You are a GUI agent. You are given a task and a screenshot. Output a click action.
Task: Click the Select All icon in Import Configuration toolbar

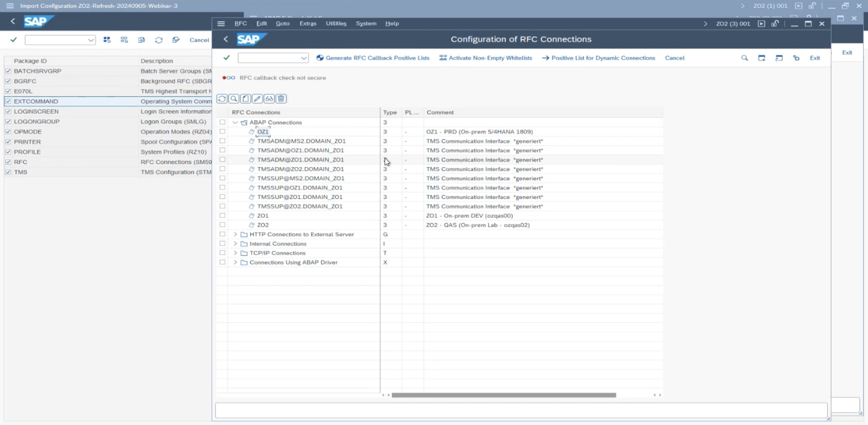[107, 40]
